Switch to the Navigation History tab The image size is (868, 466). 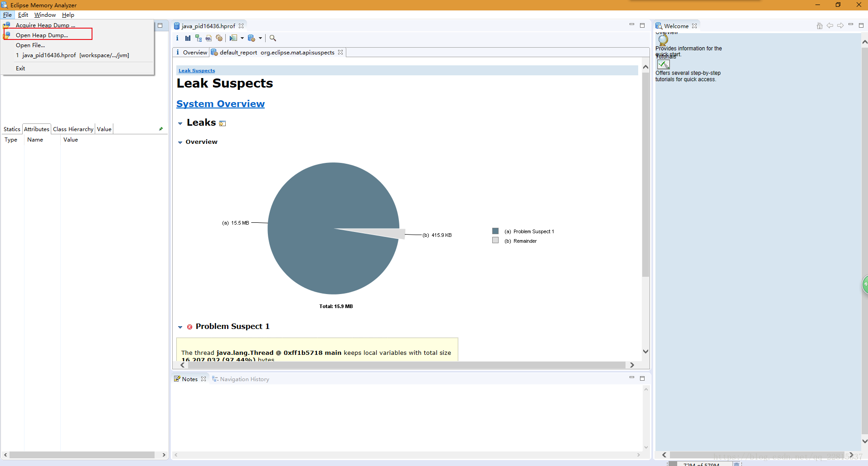pos(241,379)
